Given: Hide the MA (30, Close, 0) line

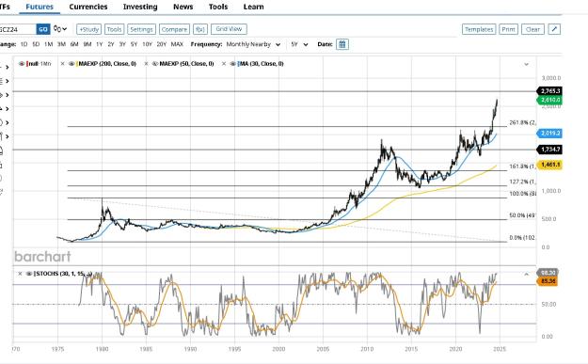Looking at the screenshot, I should [x=233, y=64].
